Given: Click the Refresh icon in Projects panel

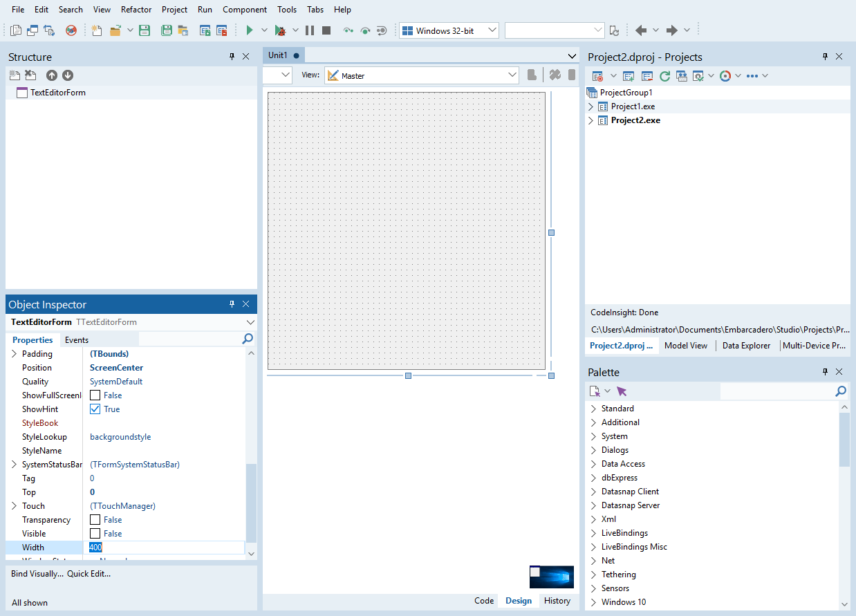Looking at the screenshot, I should click(x=664, y=76).
